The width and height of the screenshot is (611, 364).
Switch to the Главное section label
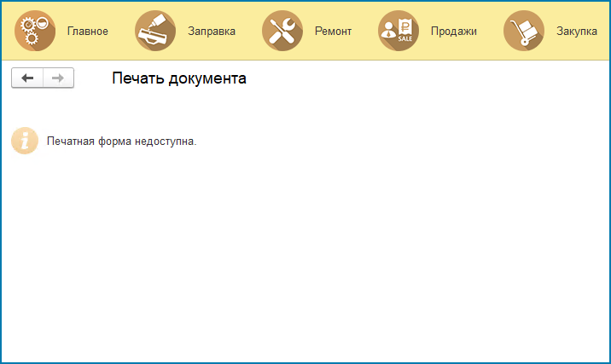(x=88, y=32)
